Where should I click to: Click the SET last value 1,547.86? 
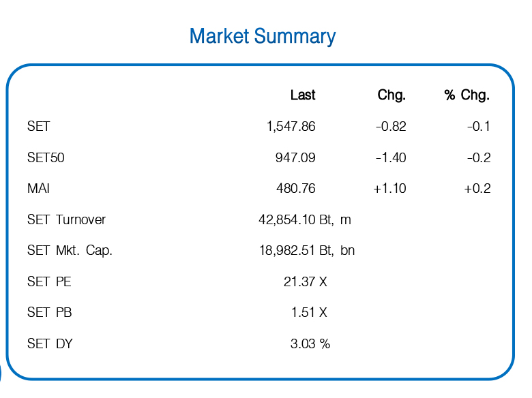click(x=291, y=127)
